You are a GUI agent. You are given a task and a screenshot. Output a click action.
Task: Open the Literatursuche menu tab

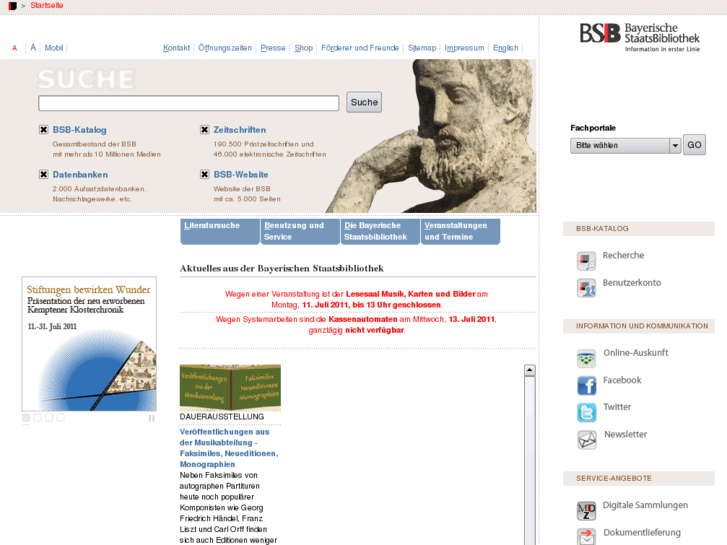220,231
